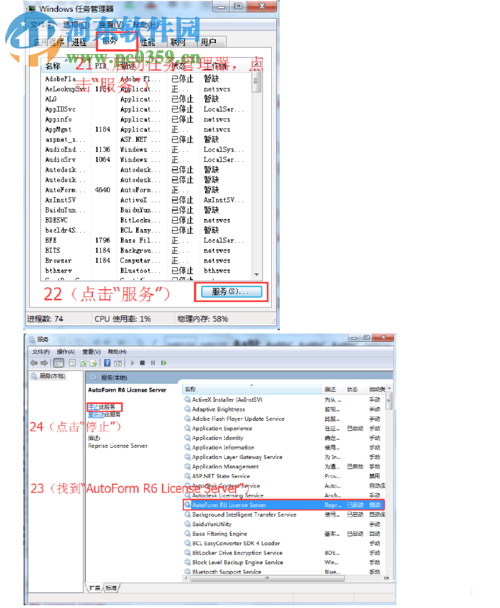500x608 pixels.
Task: Switch to the 服务 tab in Task Manager
Action: click(110, 41)
